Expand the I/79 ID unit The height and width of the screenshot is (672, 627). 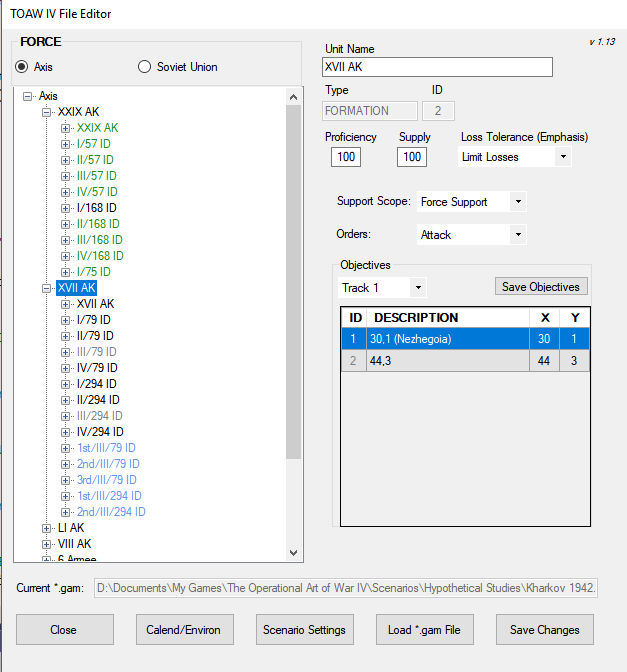[65, 320]
